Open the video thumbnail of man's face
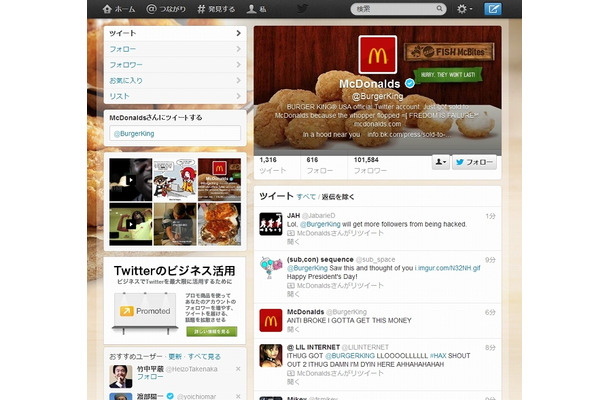The image size is (610, 400). tap(130, 179)
